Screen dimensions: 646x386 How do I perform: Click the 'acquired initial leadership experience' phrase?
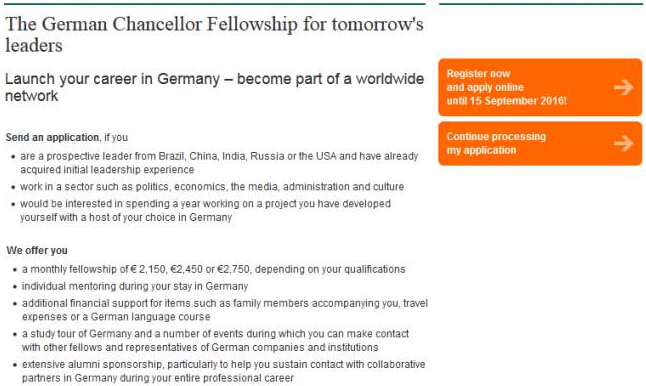[x=107, y=170]
